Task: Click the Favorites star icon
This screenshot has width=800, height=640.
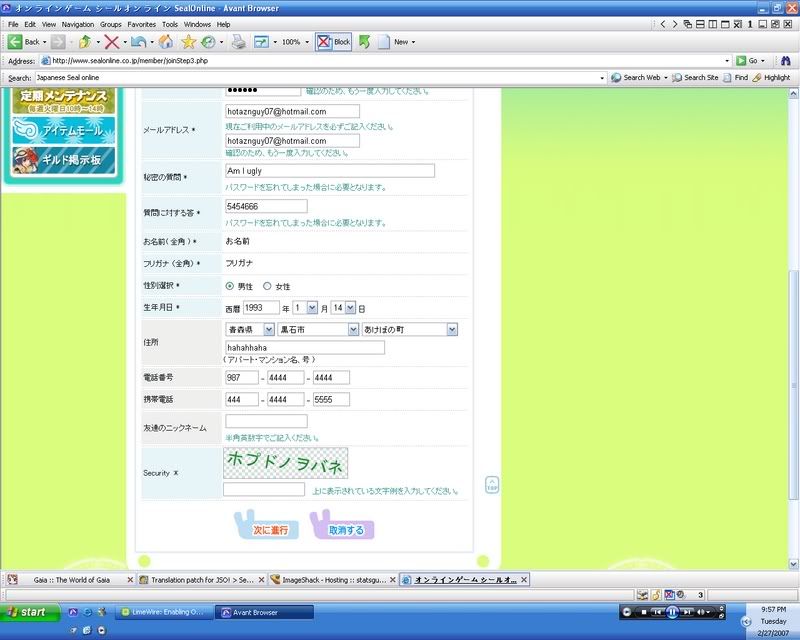Action: [x=187, y=42]
